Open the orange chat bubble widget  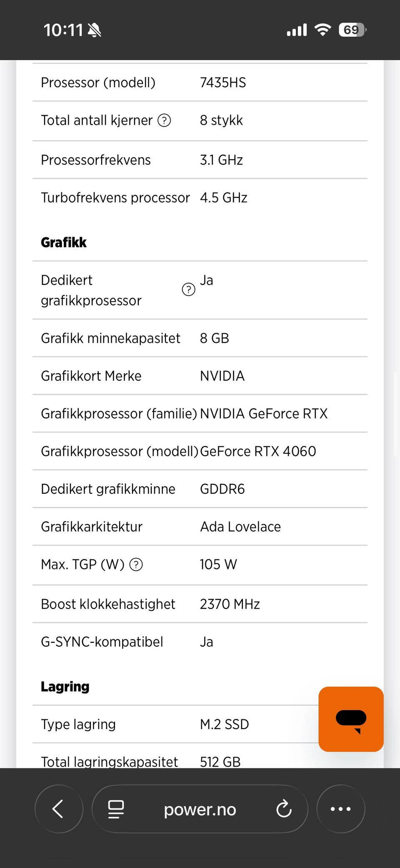pos(351,719)
